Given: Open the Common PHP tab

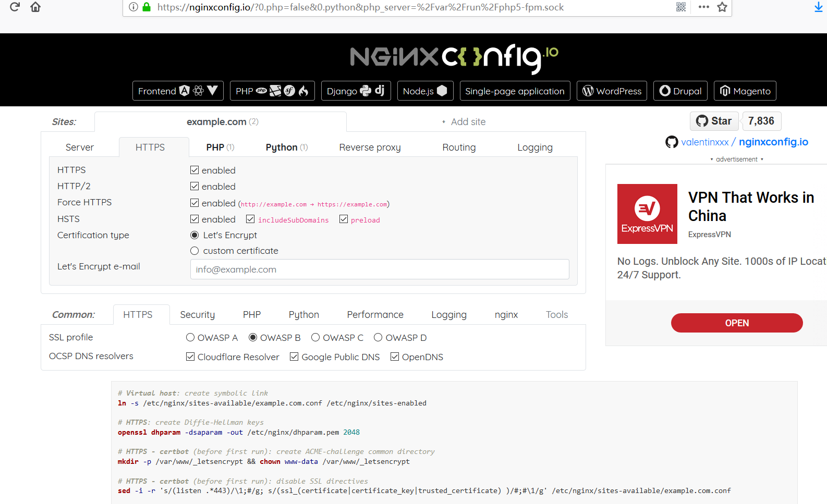Looking at the screenshot, I should point(252,314).
